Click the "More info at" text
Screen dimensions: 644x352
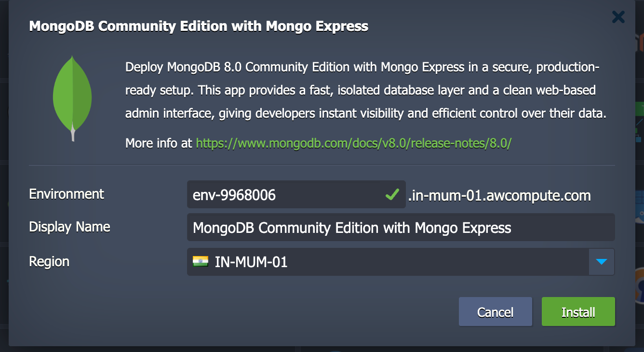(159, 143)
